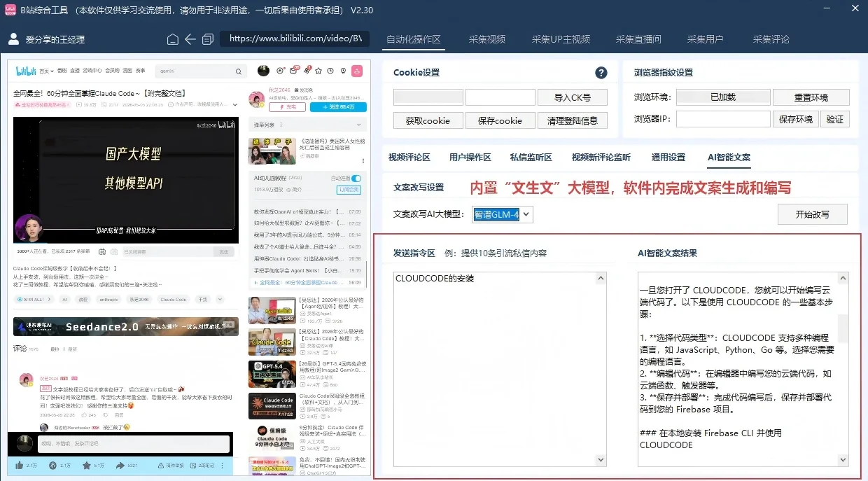Open the 视频新评论监听 sub-tab
Image resolution: width=868 pixels, height=481 pixels.
601,158
